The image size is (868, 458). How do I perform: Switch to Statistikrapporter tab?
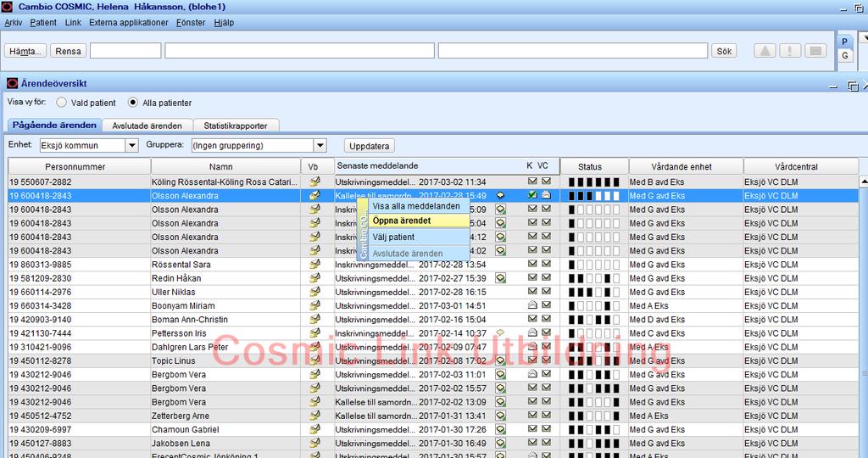pyautogui.click(x=236, y=126)
